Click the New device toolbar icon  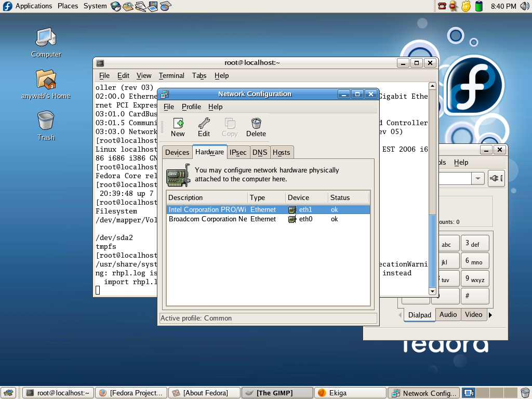click(178, 124)
